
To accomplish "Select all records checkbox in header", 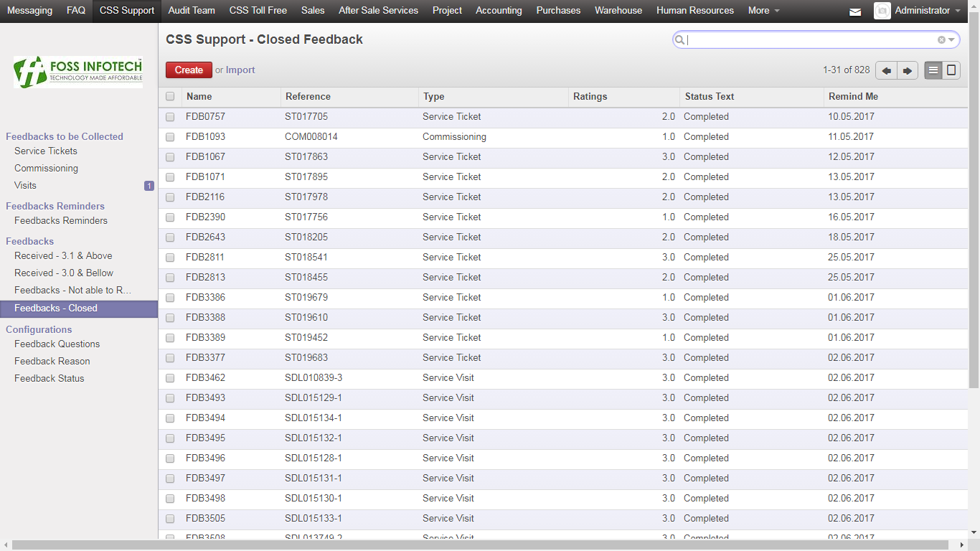I will tap(170, 97).
